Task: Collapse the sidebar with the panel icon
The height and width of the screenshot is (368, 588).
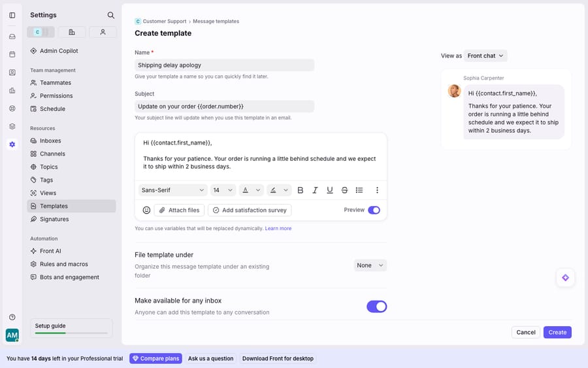Action: click(12, 16)
